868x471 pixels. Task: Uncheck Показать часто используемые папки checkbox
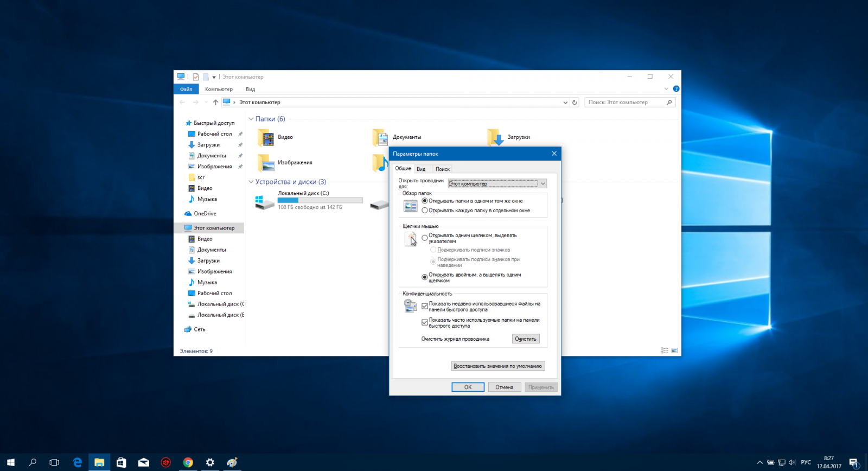(425, 322)
